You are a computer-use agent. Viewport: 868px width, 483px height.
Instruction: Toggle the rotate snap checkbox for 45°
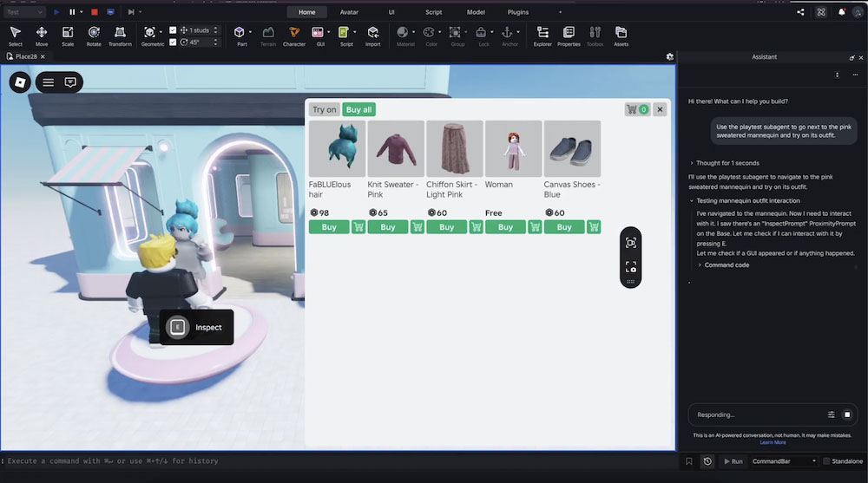[x=173, y=42]
